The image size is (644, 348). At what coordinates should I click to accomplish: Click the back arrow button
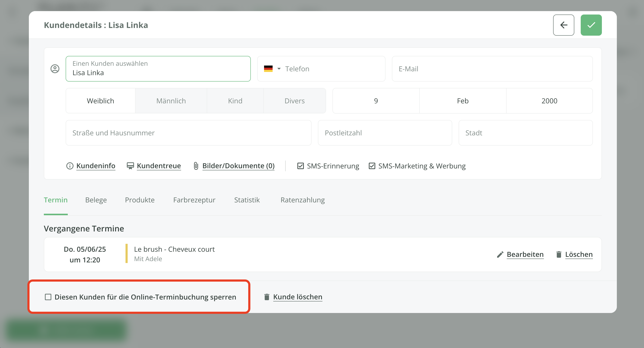(563, 25)
